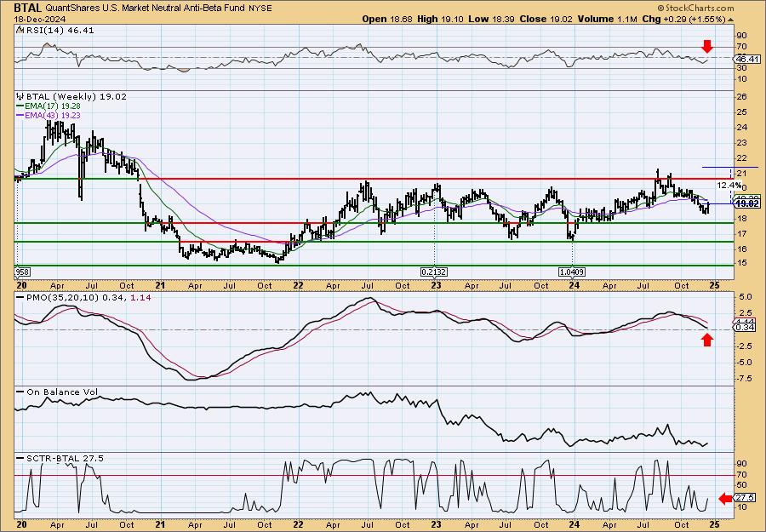Select the Open 18.68 value

tap(387, 19)
